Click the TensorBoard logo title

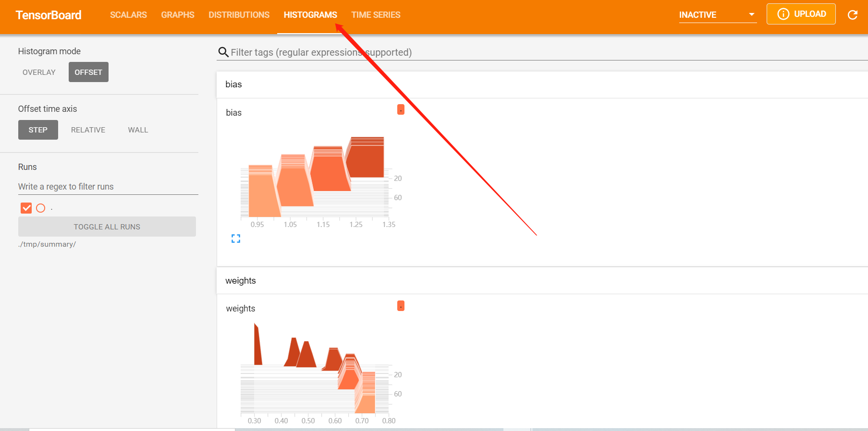click(49, 15)
